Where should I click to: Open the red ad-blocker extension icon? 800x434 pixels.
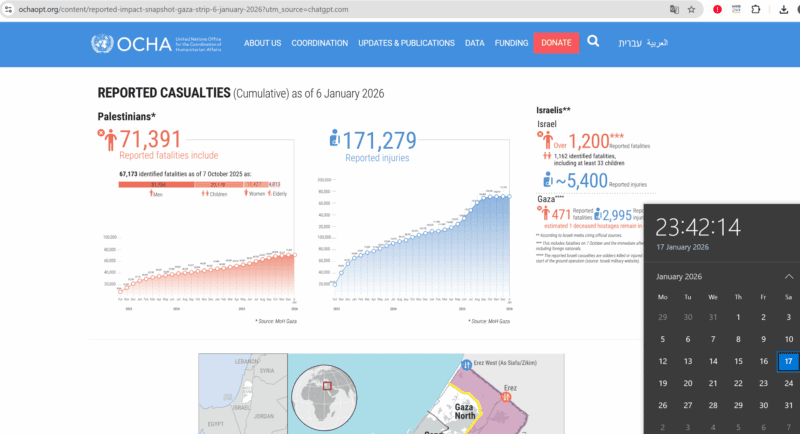tap(717, 9)
